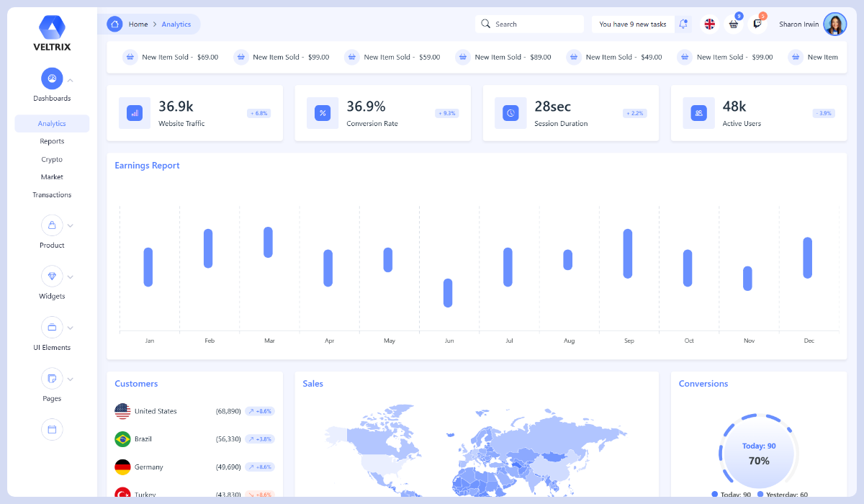
Task: Open Sharon Irwin's profile avatar
Action: tap(834, 24)
